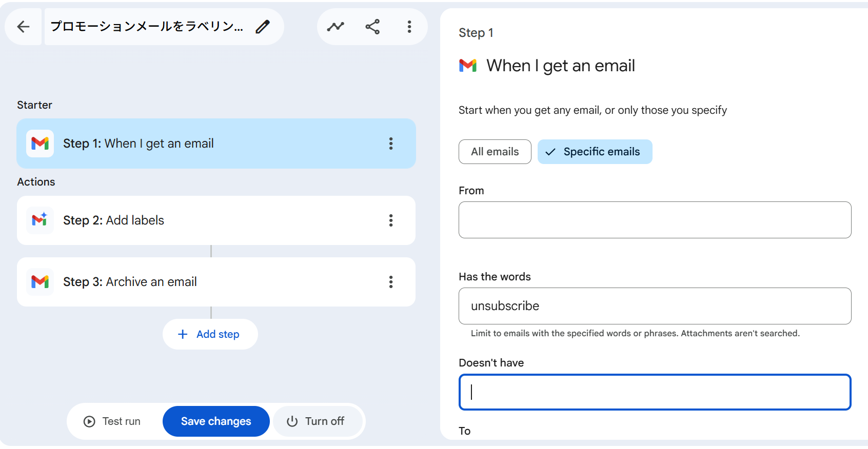
Task: Click Gmail icon on Step 3 card
Action: click(x=40, y=282)
